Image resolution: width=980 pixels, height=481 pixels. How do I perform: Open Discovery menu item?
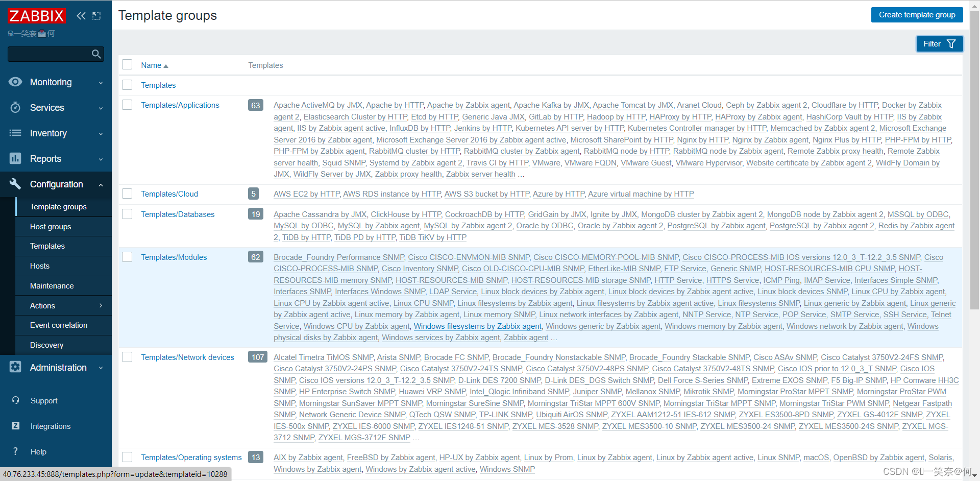point(63,345)
